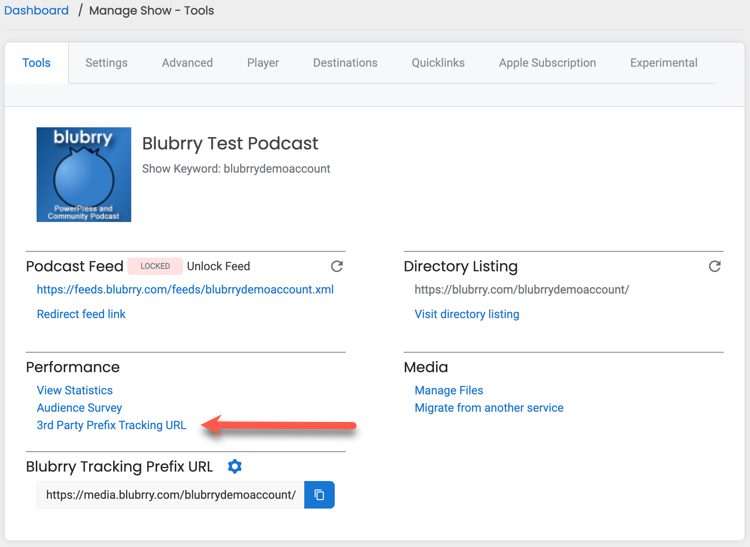Screen dimensions: 750x547
Task: Click the Manage Show - Tools breadcrumb text
Action: pos(152,11)
